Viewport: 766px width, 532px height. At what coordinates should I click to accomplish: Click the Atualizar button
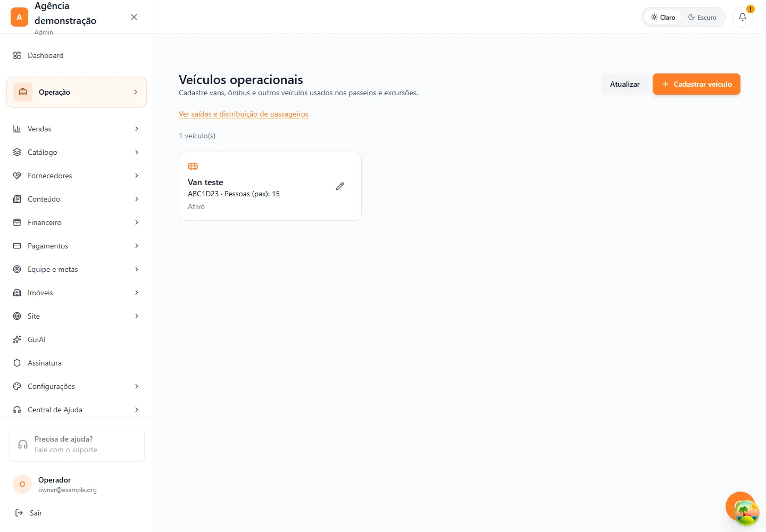pos(625,84)
